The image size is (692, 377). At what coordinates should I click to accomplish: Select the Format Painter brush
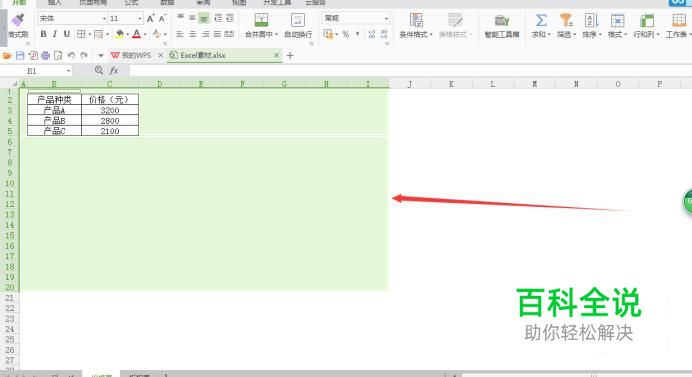[x=18, y=20]
